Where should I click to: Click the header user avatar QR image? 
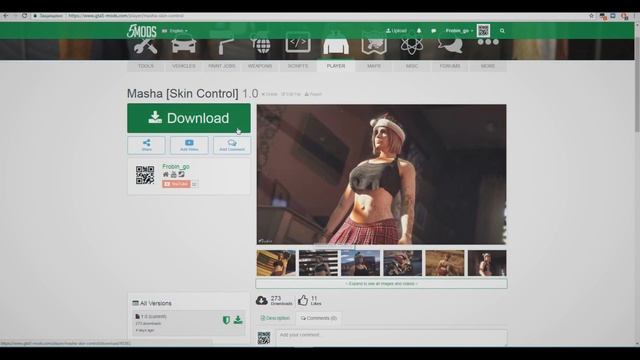click(483, 31)
